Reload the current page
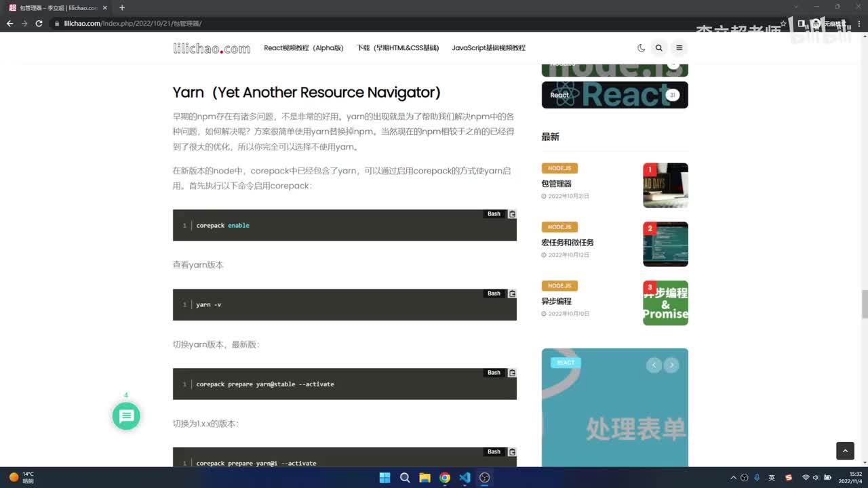 (39, 24)
